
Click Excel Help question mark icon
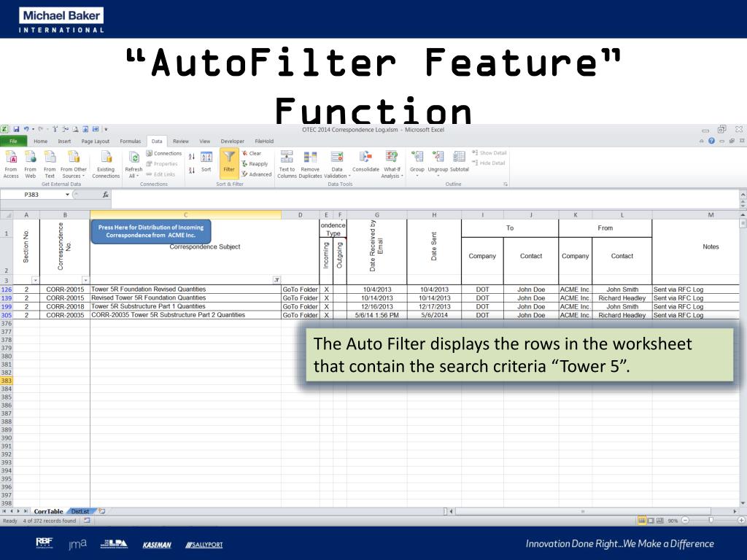pyautogui.click(x=711, y=141)
